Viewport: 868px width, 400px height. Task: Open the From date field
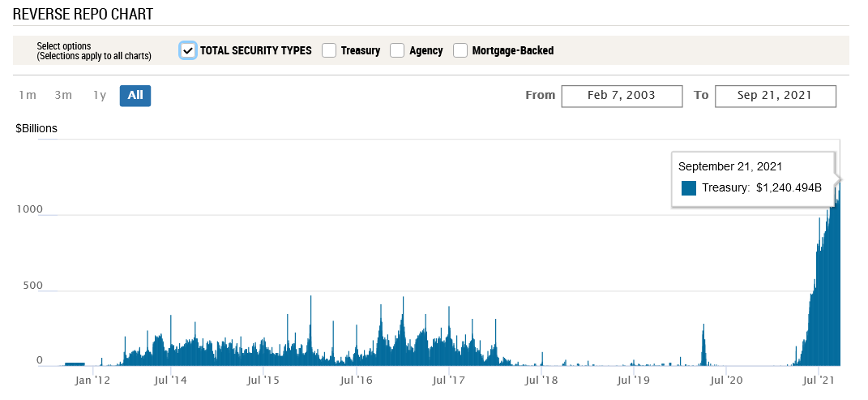click(x=622, y=96)
